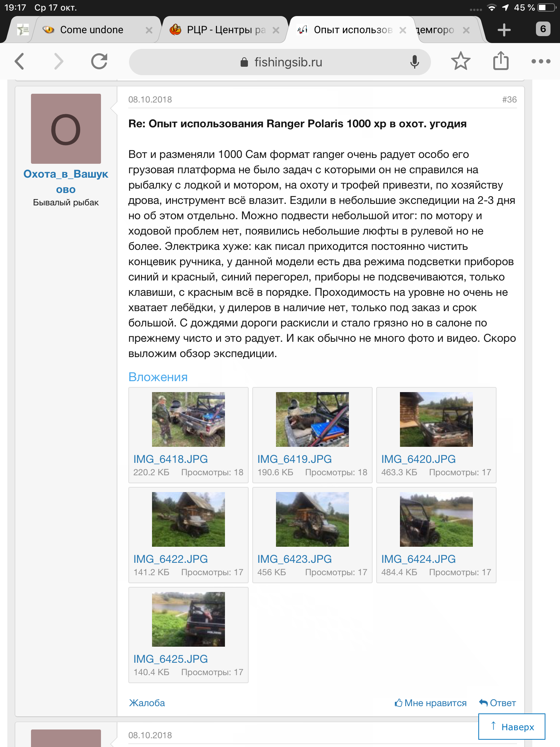Report the post via Жалоба
Screen dimensions: 560x747
point(147,703)
